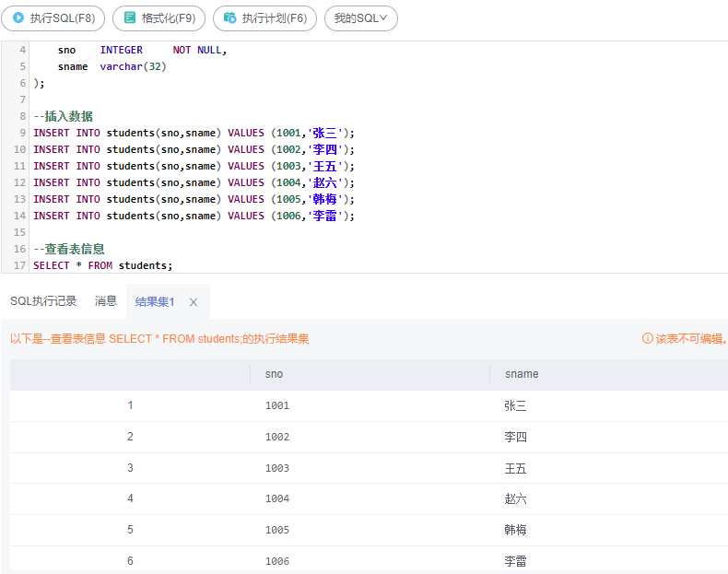Screen dimensions: 728x574
Task: Select the 结果集1 tab
Action: [155, 302]
